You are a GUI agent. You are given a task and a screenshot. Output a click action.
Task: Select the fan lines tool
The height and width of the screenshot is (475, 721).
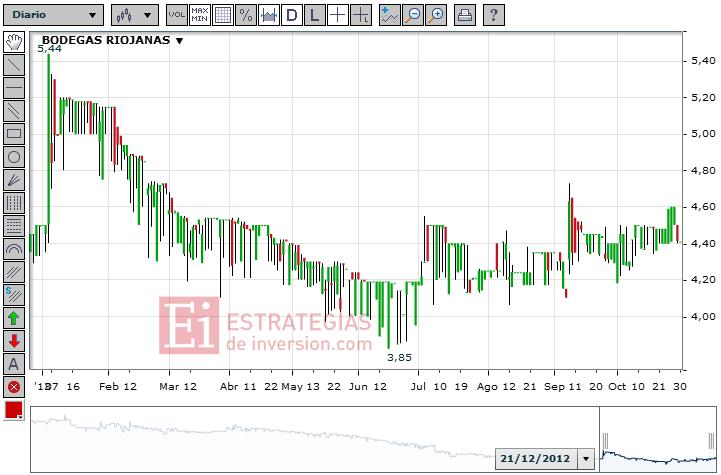[14, 180]
